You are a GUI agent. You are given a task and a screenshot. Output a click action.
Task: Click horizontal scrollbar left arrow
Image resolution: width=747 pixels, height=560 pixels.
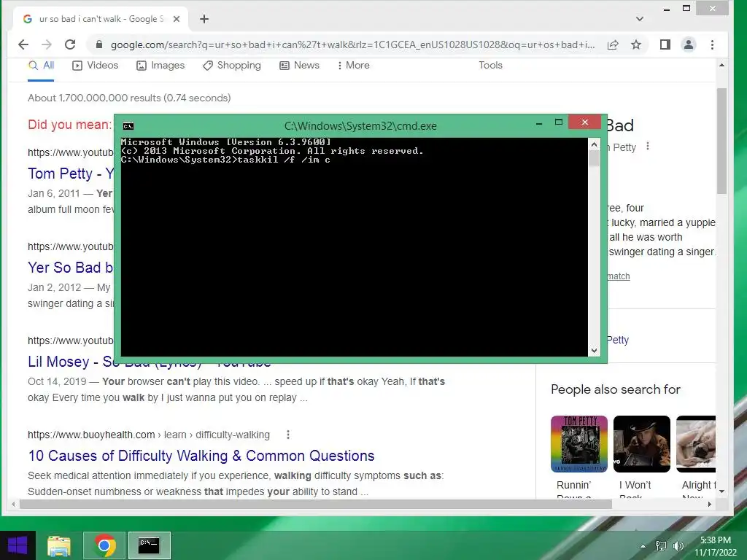[13, 504]
